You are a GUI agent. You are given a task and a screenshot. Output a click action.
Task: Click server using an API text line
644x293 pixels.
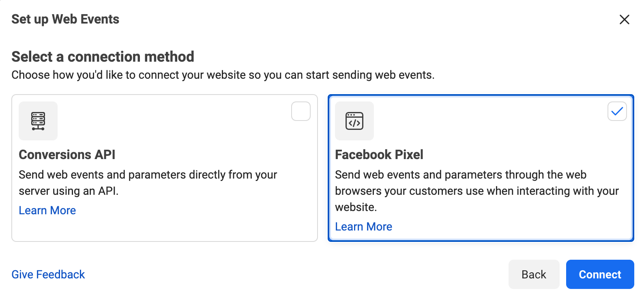tap(69, 191)
